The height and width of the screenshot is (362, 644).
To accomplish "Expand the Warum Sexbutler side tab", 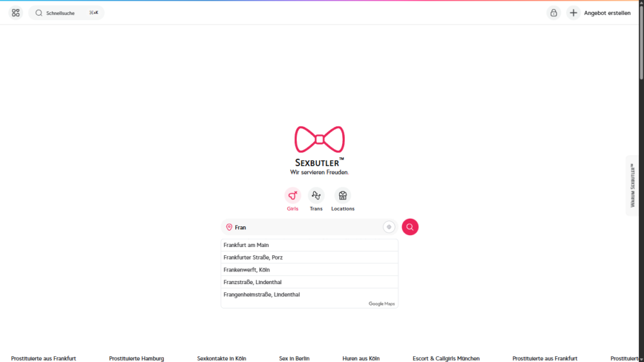I will (x=632, y=185).
